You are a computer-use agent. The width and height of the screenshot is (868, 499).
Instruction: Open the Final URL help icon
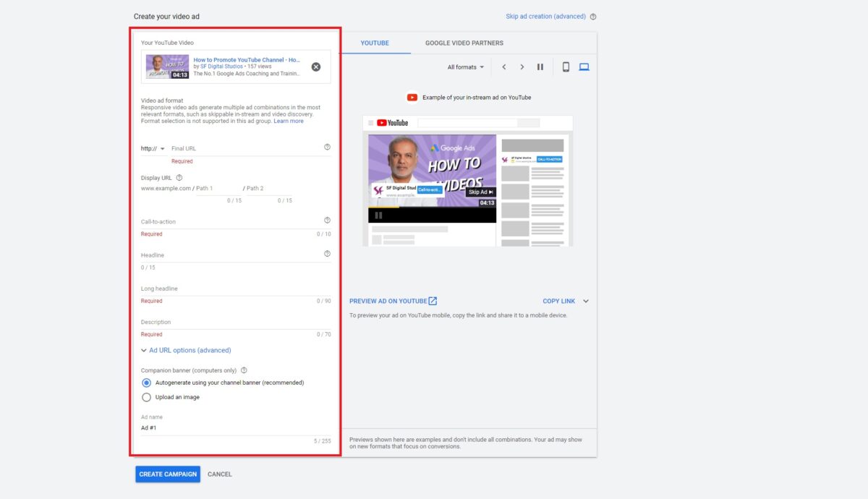click(327, 147)
